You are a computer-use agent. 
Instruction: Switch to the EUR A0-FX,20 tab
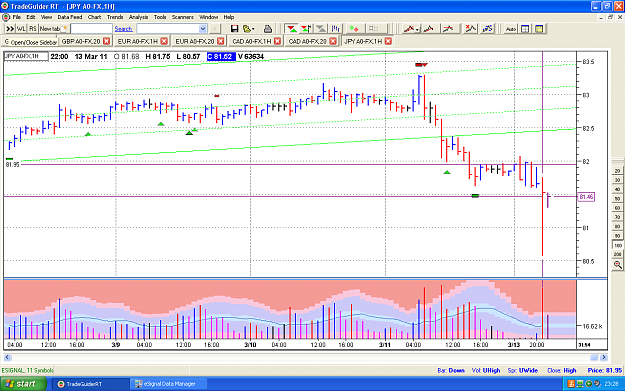pos(195,41)
